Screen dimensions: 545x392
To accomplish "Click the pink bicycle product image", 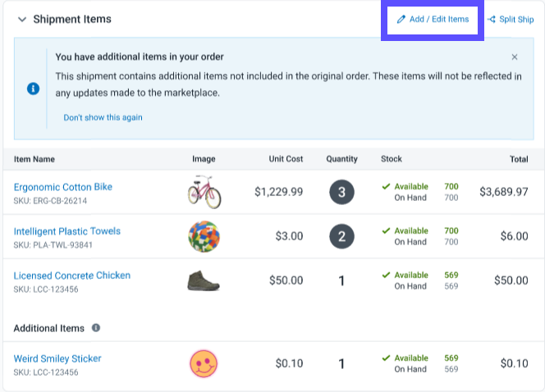I will click(204, 192).
